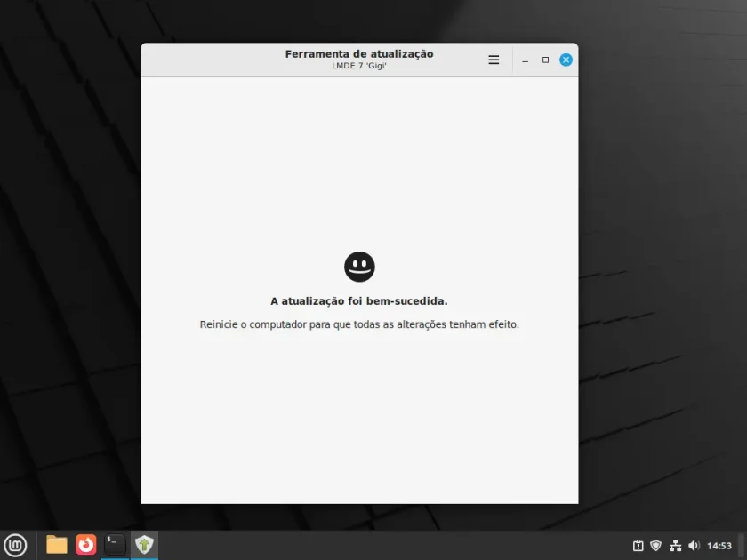Open the calendar from the 14:53 clock
This screenshot has height=560, width=747.
[x=719, y=546]
